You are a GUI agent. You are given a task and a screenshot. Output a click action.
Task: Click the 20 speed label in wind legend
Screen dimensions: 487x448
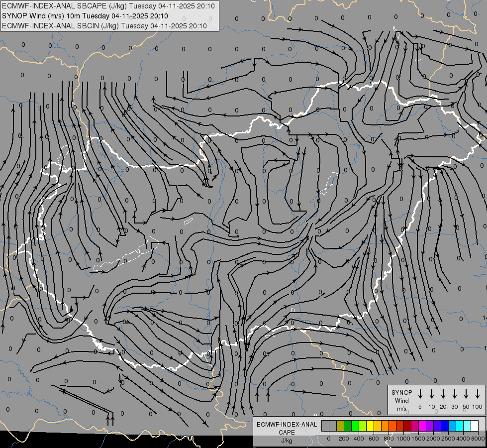point(443,407)
